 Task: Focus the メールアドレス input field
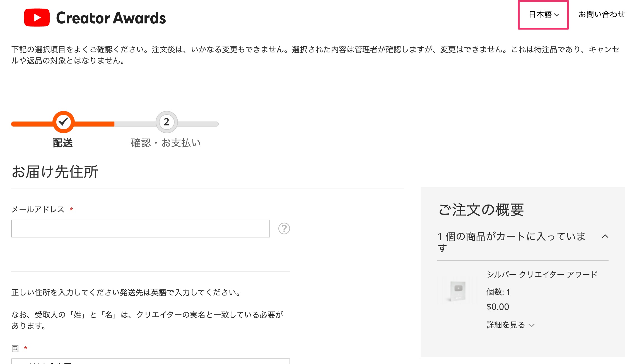(141, 229)
